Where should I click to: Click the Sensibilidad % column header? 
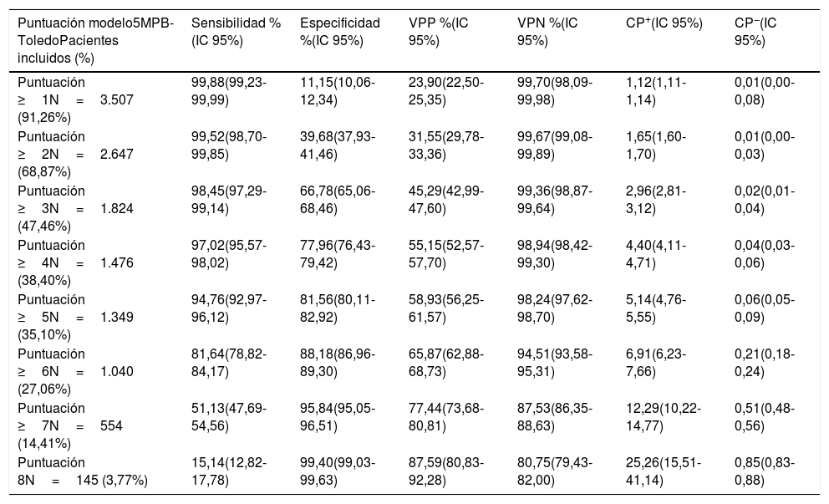[x=236, y=31]
